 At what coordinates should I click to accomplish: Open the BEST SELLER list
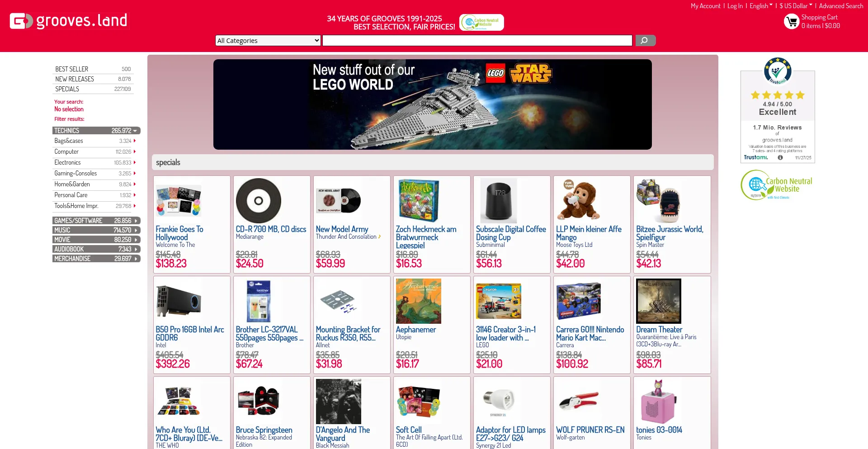[93, 69]
